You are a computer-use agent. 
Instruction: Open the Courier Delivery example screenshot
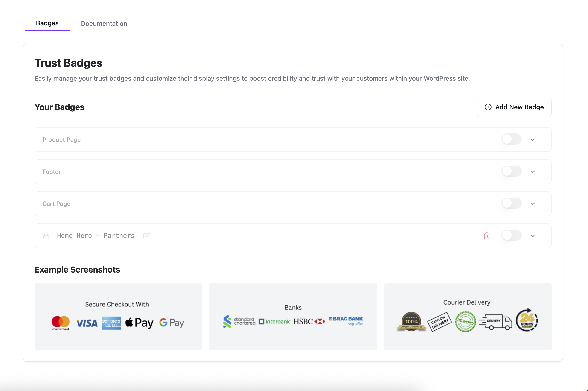pyautogui.click(x=467, y=317)
